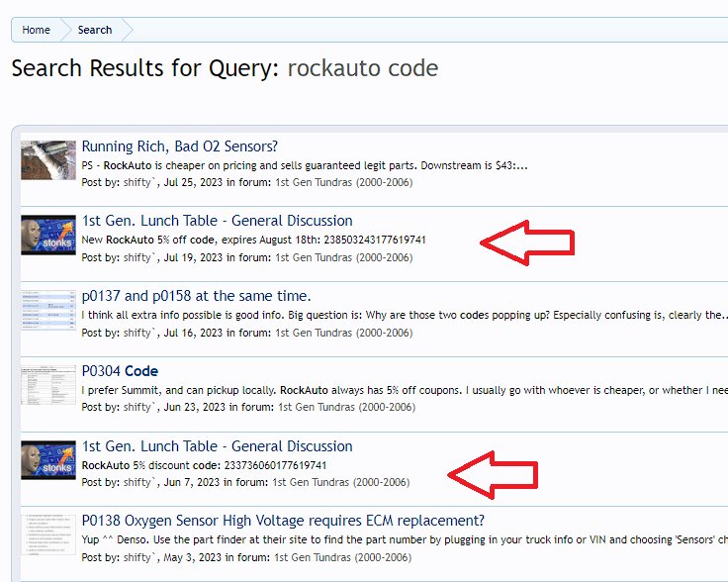
Task: Click thumbnail for p0137 and p0158 thread
Action: pyautogui.click(x=48, y=310)
